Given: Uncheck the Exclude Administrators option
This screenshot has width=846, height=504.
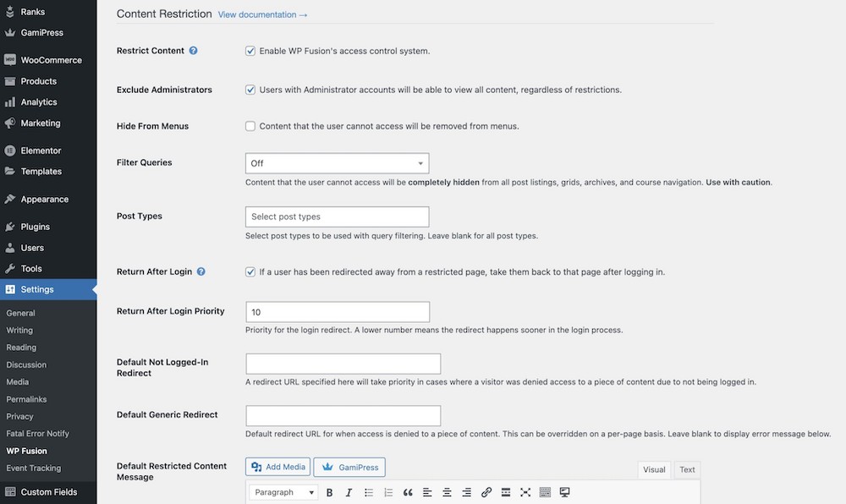Looking at the screenshot, I should [250, 90].
